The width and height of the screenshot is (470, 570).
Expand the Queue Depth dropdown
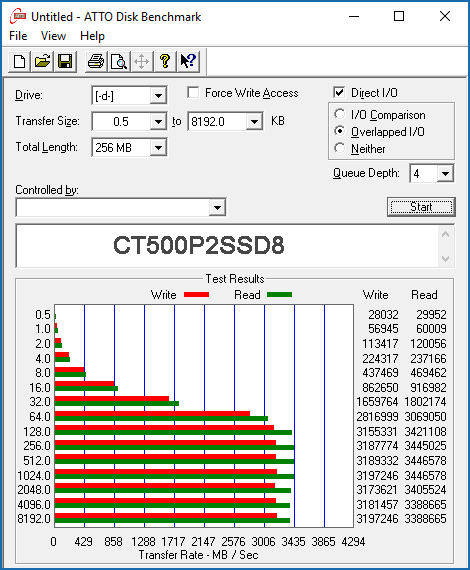point(445,173)
